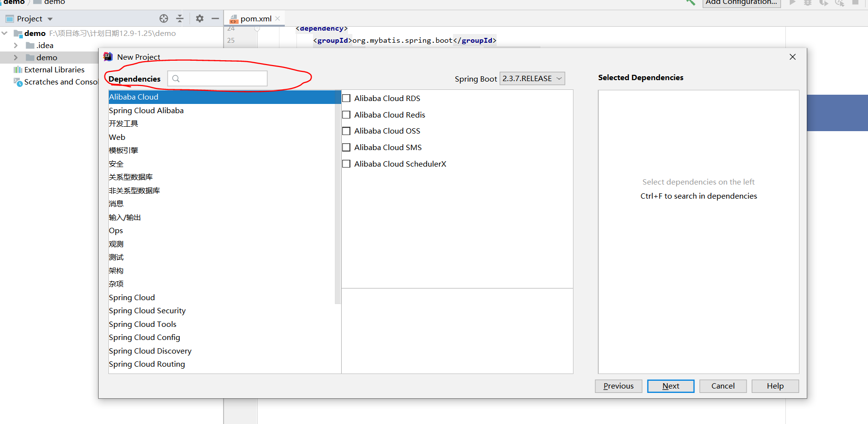Select 消息 category
Viewport: 868px width, 424px height.
pyautogui.click(x=222, y=204)
